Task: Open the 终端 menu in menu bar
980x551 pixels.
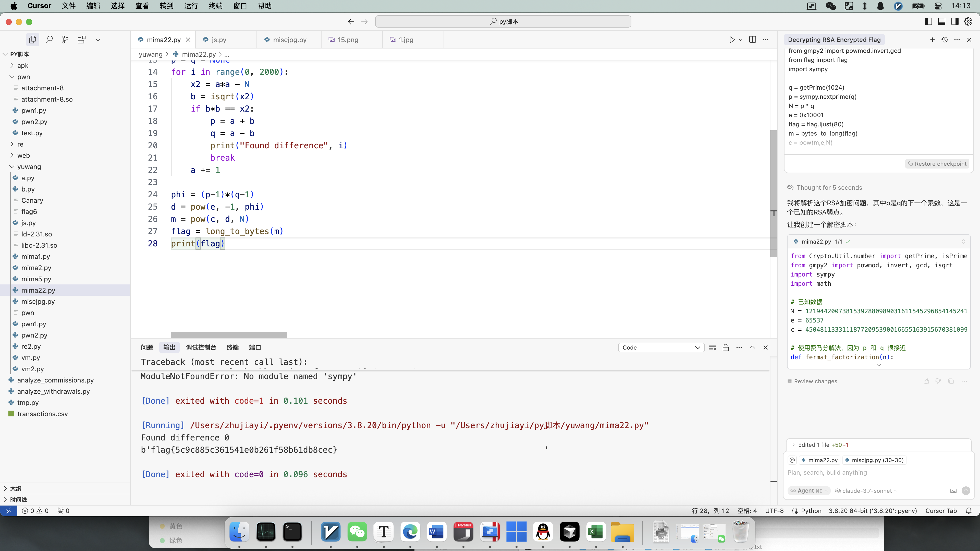Action: 216,6
